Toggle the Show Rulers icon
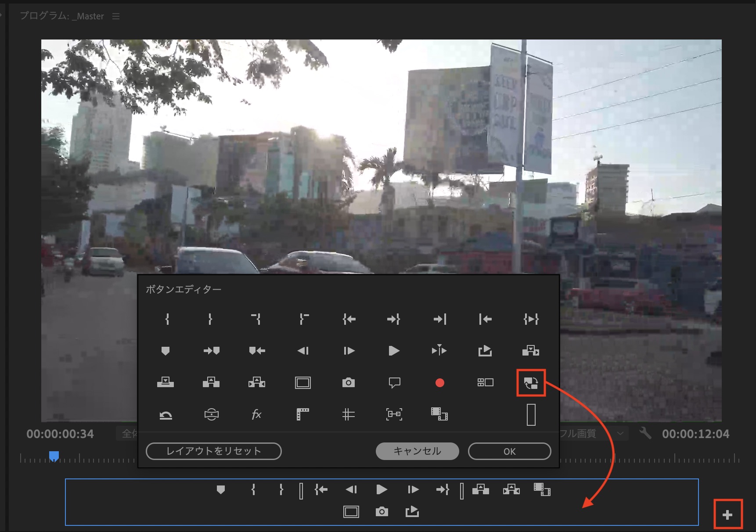Viewport: 756px width, 532px height. [x=303, y=414]
